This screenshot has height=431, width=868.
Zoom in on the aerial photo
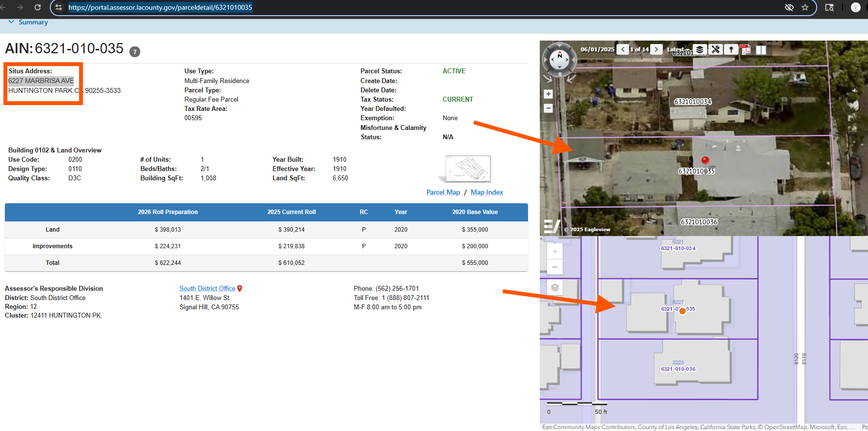[549, 94]
